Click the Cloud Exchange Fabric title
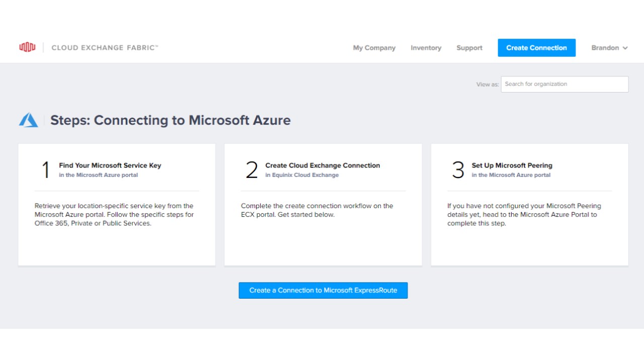 pyautogui.click(x=105, y=48)
